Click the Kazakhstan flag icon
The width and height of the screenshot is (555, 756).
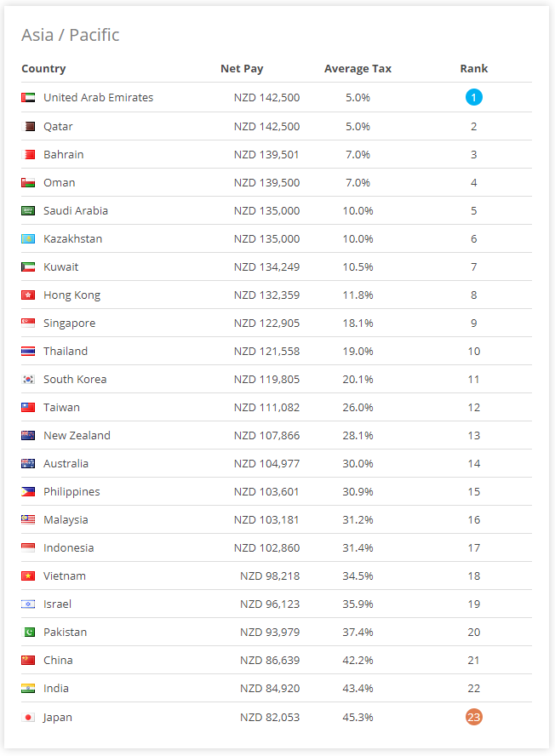tap(28, 239)
